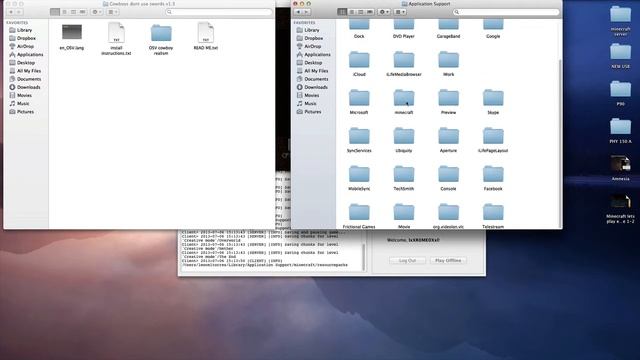Viewport: 640px width, 360px height.
Task: Open the Skype folder in Application Support
Action: pyautogui.click(x=493, y=98)
